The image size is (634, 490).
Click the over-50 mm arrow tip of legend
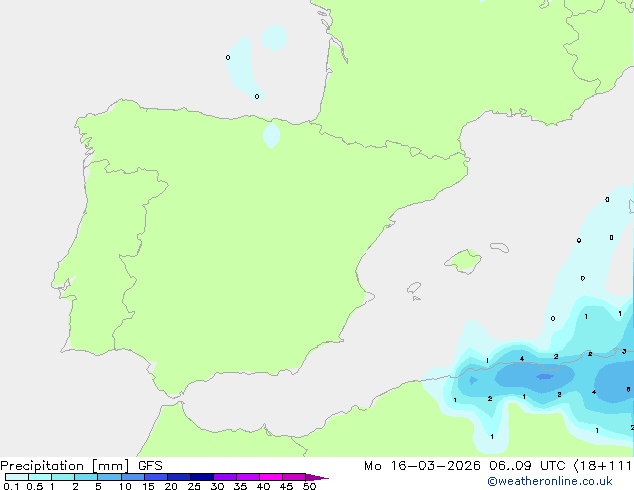pos(317,477)
